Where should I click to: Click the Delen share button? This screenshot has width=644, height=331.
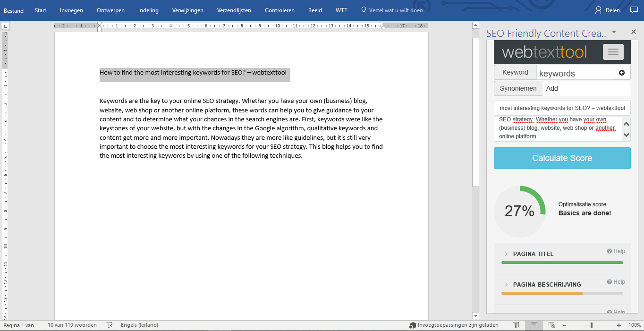point(608,10)
